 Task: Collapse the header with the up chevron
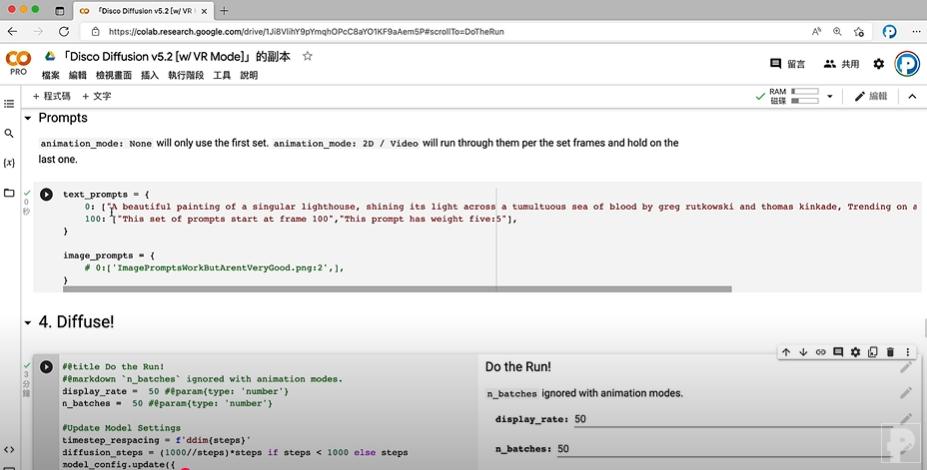coord(912,96)
